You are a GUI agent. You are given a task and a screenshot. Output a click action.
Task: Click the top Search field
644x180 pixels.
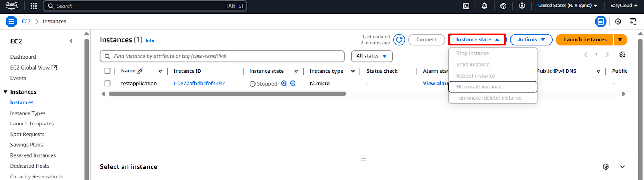pos(145,6)
